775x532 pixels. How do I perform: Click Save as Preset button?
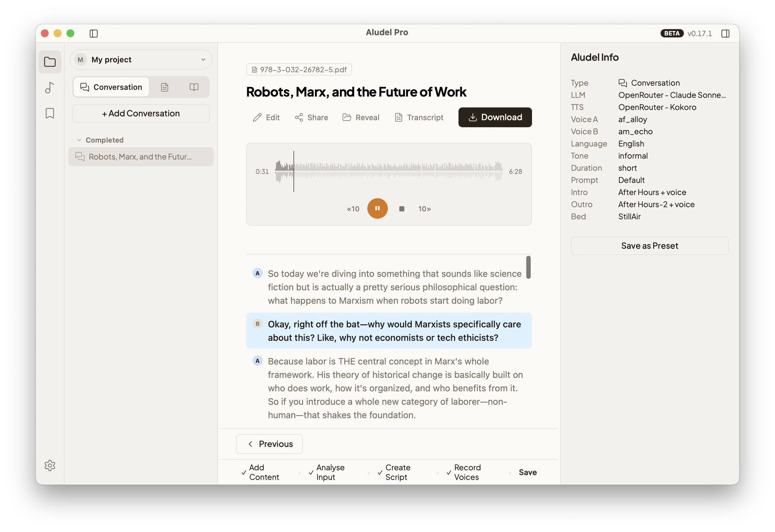(x=649, y=246)
